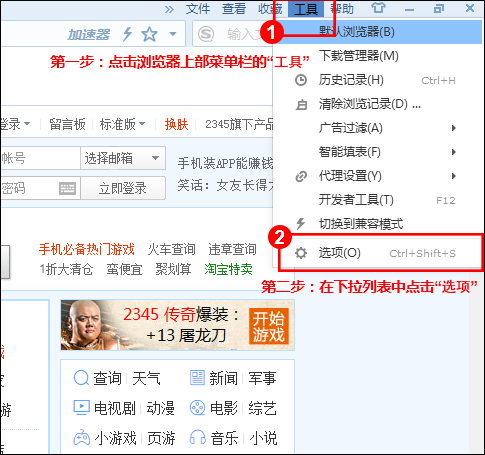Open the skin shirt icon in title bar
Viewport: 485px width, 455px height.
click(x=378, y=8)
